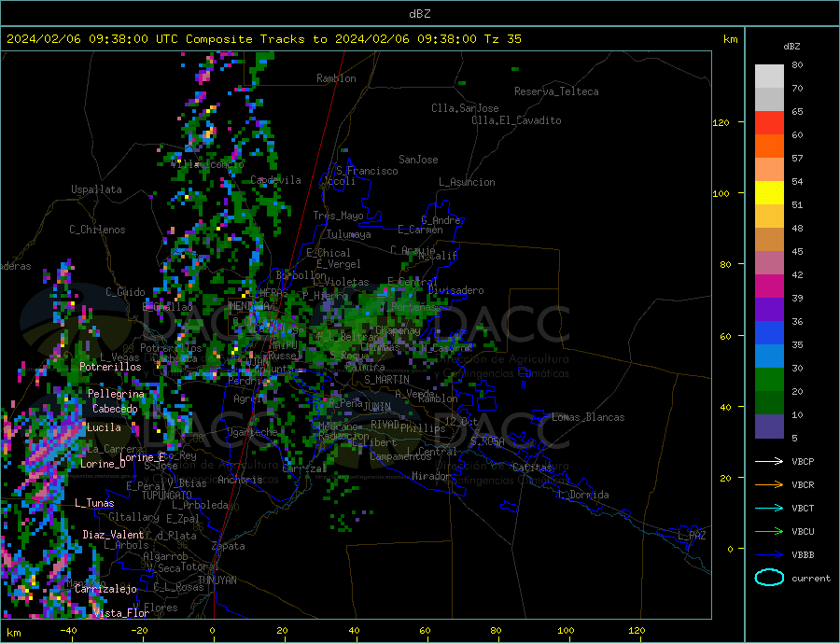
Task: Pick the light blue 30-35 dBZ swatch
Action: 769,356
